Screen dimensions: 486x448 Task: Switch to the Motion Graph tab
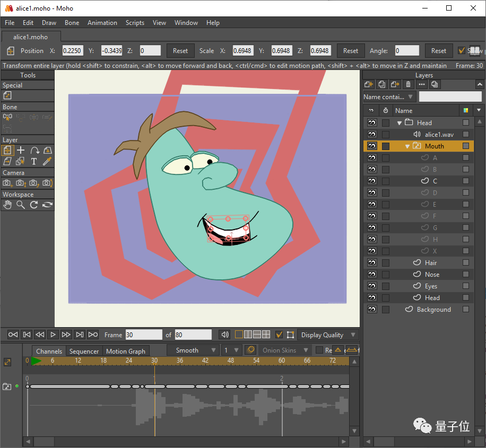point(126,352)
